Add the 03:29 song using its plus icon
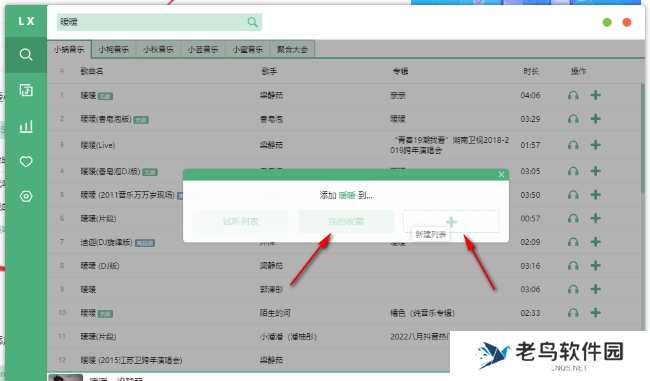This screenshot has height=381, width=650. click(x=596, y=119)
